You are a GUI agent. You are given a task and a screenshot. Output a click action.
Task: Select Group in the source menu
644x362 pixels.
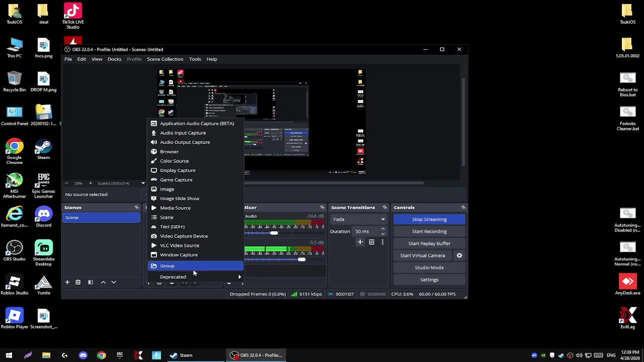(x=196, y=266)
